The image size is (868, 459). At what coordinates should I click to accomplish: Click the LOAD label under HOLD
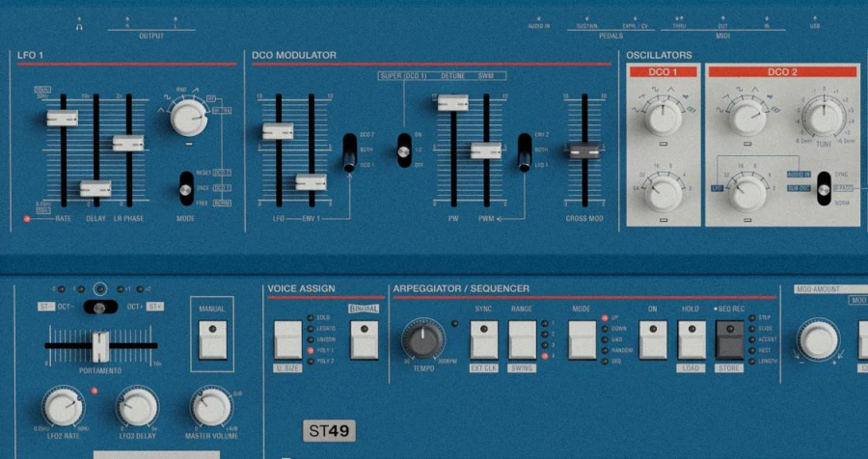click(692, 368)
